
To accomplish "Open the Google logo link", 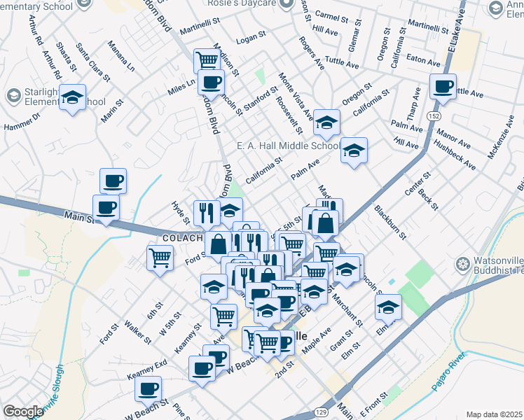I will pos(23,412).
